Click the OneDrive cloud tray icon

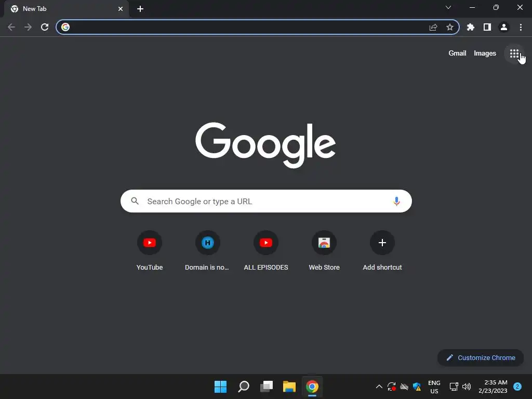404,387
